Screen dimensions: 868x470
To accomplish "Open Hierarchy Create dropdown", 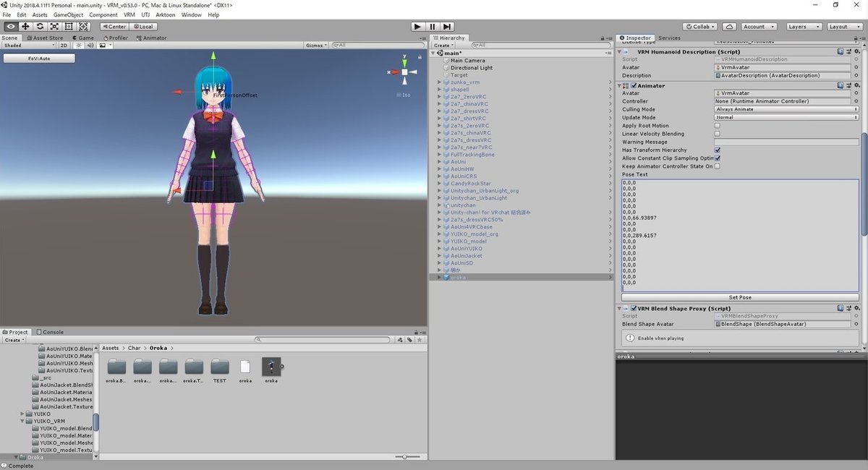I will [443, 45].
